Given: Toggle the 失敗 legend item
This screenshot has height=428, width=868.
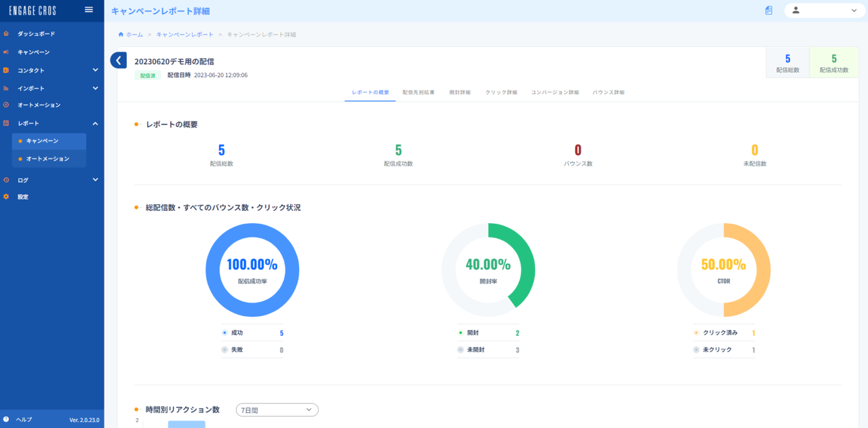Looking at the screenshot, I should tap(252, 350).
